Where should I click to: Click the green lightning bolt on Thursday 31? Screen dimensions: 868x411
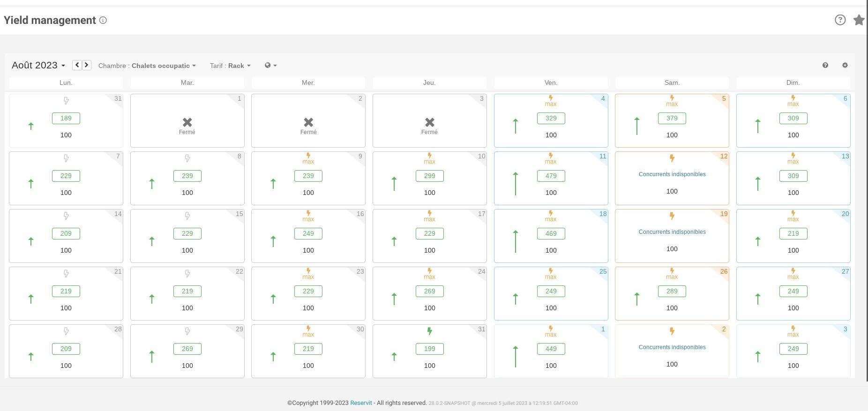click(429, 331)
